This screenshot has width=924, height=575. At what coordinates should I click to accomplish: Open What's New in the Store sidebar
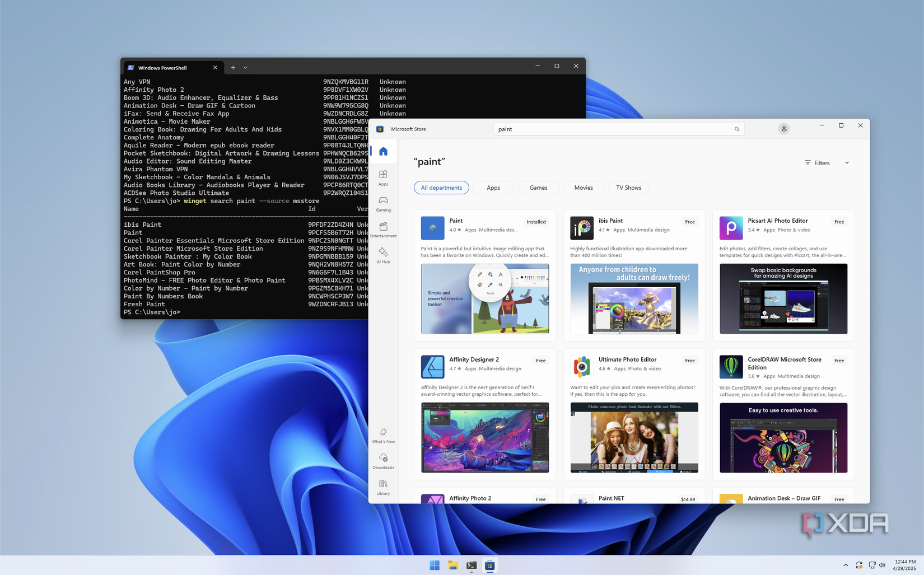[384, 436]
